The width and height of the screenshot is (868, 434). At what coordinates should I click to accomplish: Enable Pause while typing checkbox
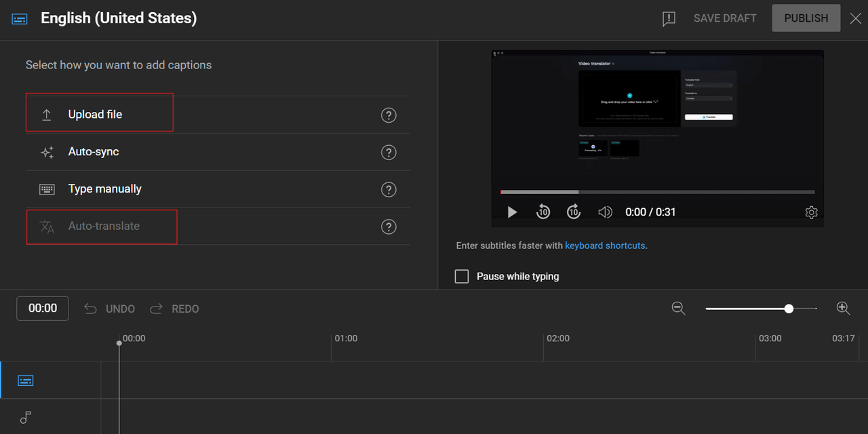462,276
